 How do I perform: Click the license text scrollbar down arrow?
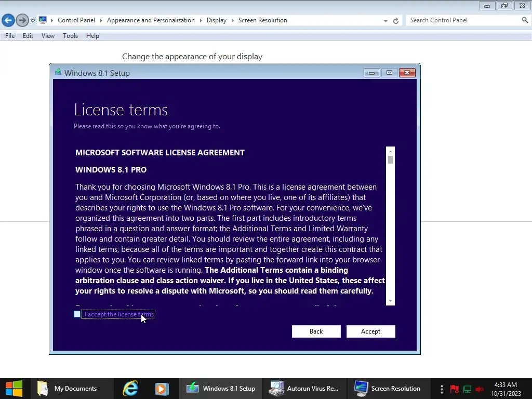pyautogui.click(x=390, y=301)
